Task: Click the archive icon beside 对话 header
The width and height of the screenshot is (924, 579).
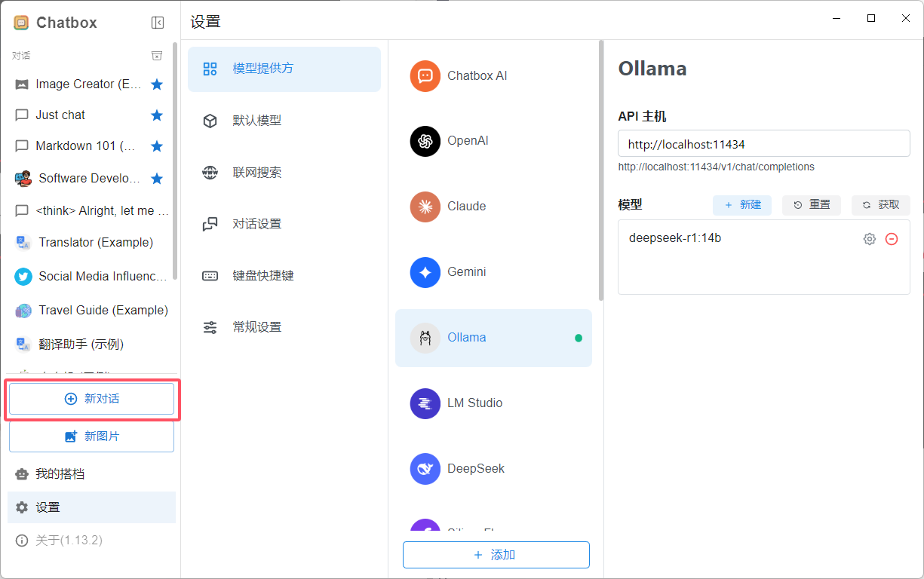Action: [157, 56]
